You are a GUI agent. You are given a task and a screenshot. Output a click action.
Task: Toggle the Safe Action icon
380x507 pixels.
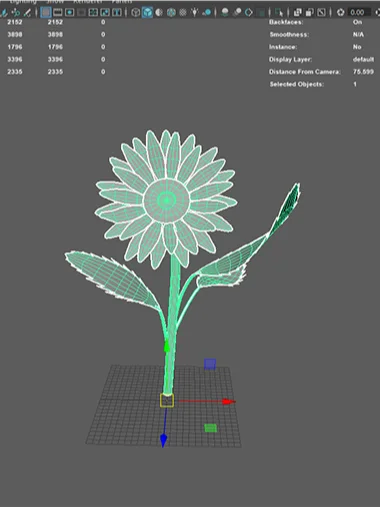105,13
